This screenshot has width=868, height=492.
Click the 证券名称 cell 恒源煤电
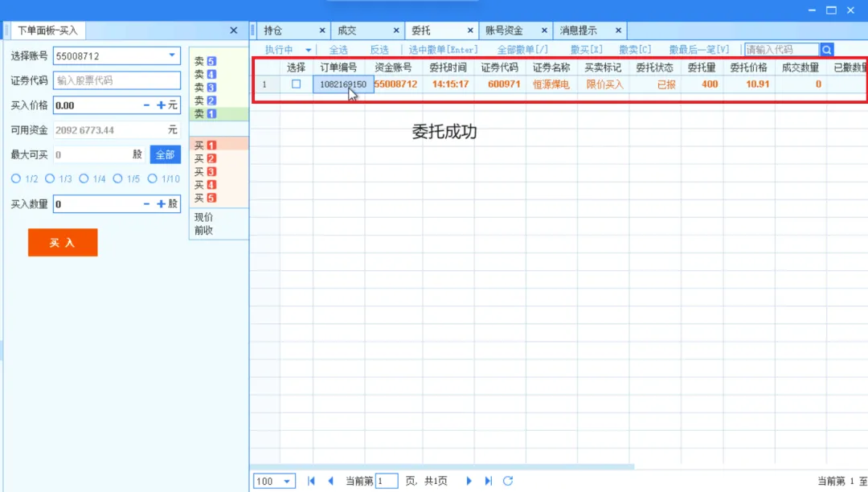[551, 84]
